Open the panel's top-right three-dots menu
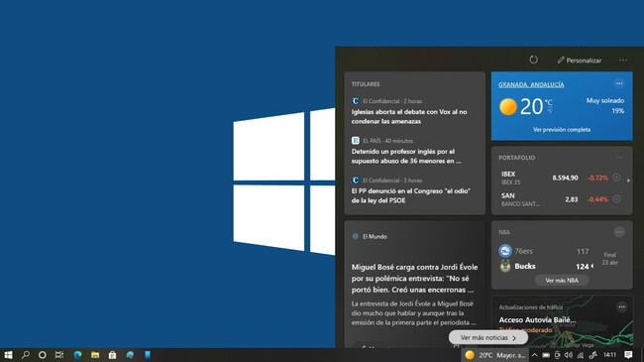The width and height of the screenshot is (644, 362). point(623,60)
